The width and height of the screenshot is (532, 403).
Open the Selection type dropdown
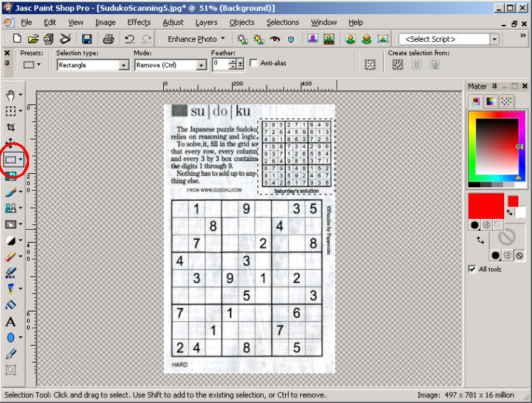[x=123, y=65]
